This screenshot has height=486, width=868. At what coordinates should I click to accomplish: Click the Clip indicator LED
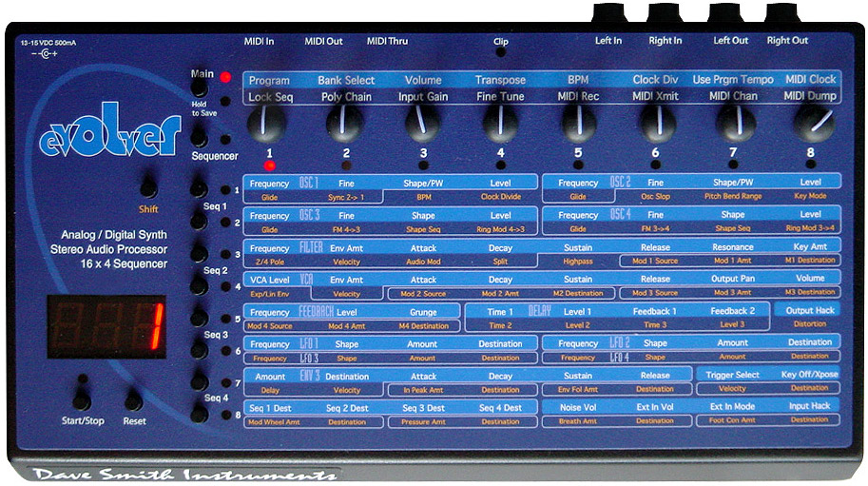point(500,52)
